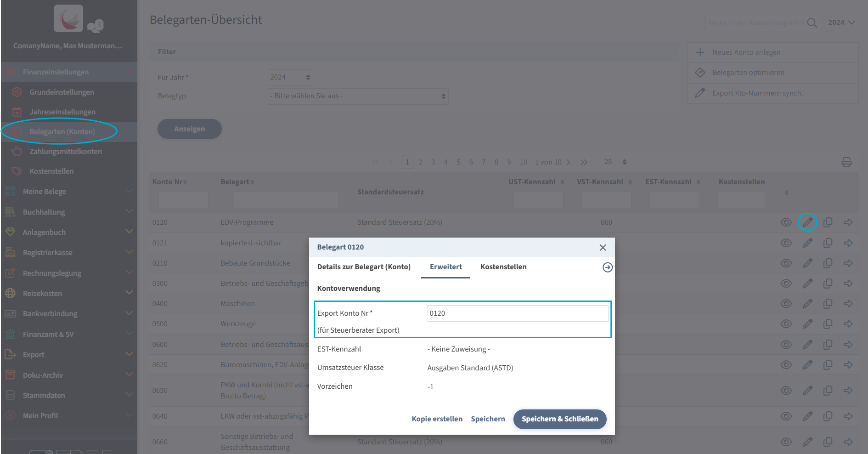Image resolution: width=868 pixels, height=454 pixels.
Task: Toggle the eye icon for row 0640
Action: (786, 416)
